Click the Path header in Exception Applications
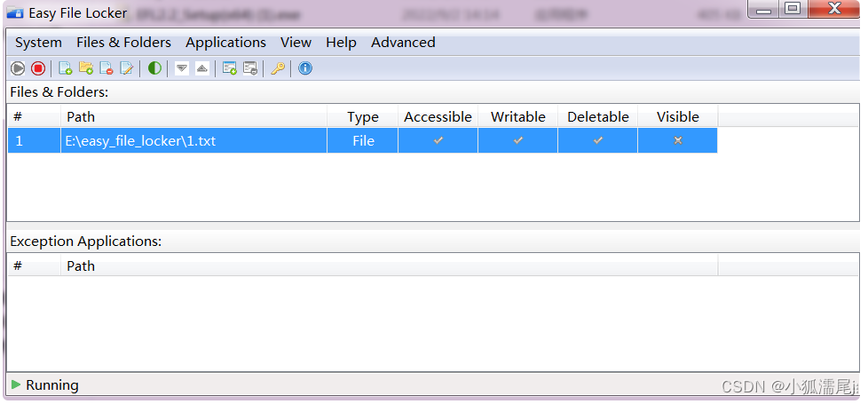The image size is (868, 404). (389, 266)
